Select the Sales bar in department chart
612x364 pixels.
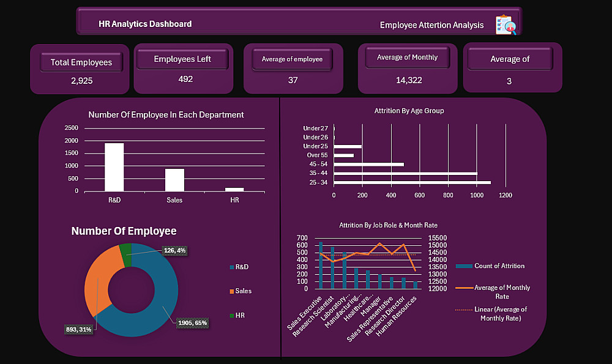pos(174,180)
